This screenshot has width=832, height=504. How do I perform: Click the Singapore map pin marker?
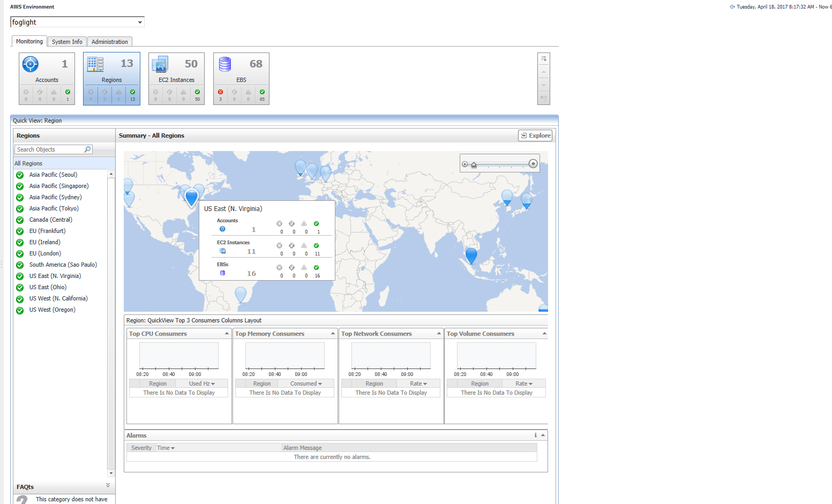471,255
